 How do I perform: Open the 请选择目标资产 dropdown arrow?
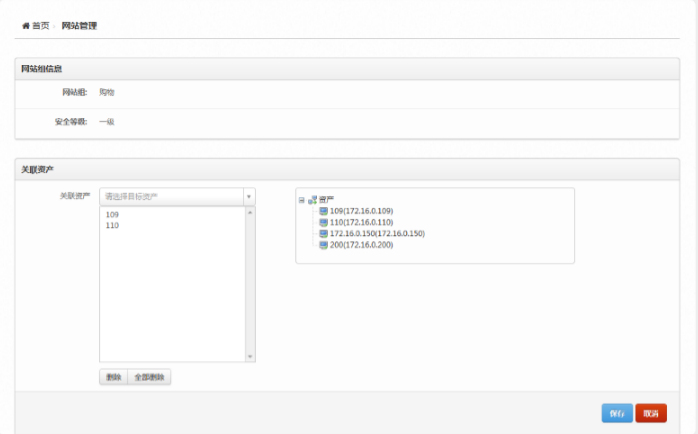[249, 197]
